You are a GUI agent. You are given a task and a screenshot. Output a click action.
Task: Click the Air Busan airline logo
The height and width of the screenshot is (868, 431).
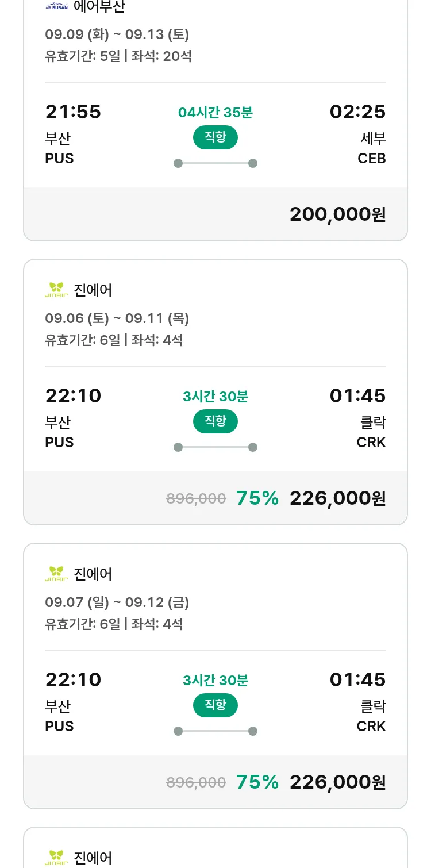pyautogui.click(x=56, y=7)
